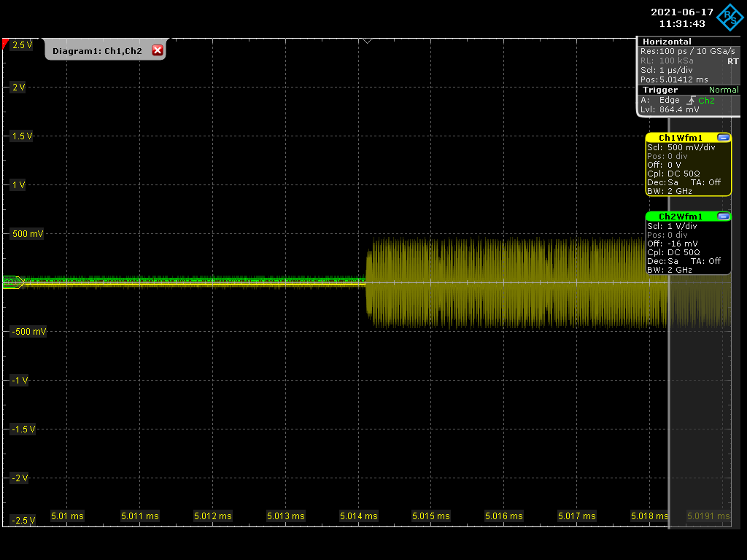Click the horizontal position 5.01412 ms value
The image size is (747, 560).
684,79
